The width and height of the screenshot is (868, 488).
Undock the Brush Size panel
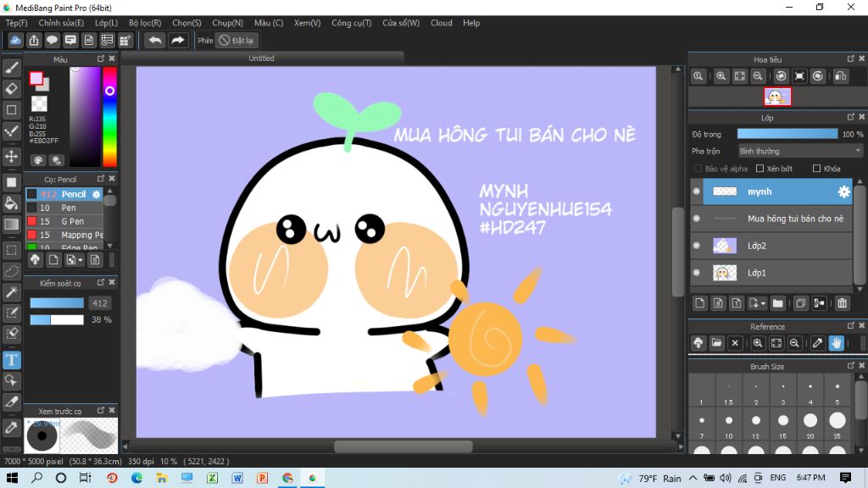pyautogui.click(x=851, y=366)
